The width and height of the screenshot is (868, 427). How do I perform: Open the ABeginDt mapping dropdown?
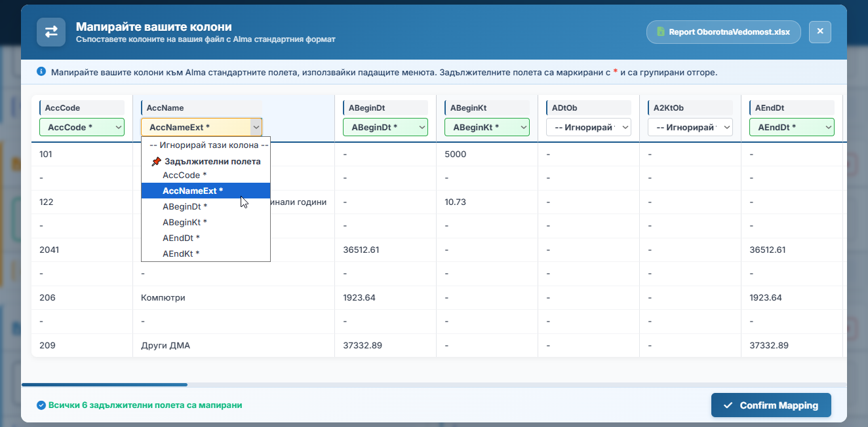point(385,127)
